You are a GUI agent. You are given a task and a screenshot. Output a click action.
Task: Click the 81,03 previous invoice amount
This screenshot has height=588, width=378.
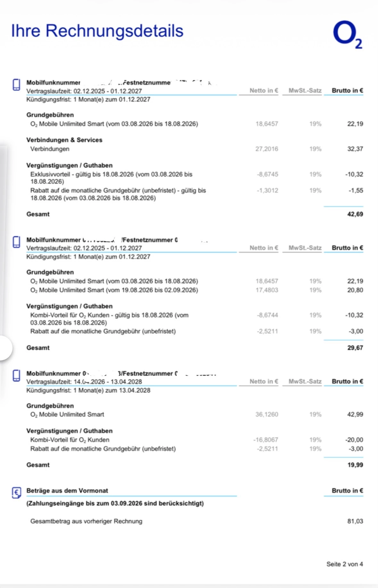[355, 521]
